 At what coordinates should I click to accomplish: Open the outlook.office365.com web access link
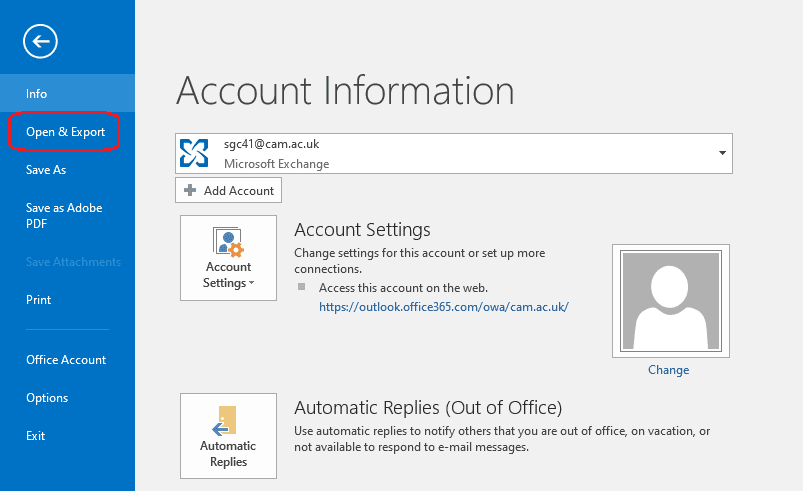(443, 307)
